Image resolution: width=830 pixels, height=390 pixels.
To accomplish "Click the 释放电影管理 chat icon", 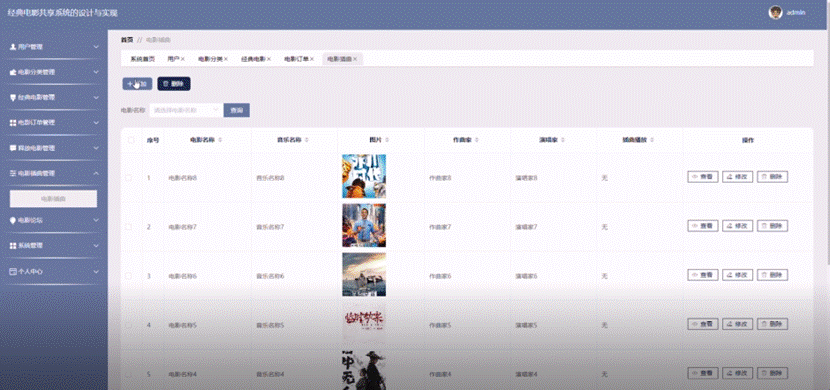I will point(13,148).
